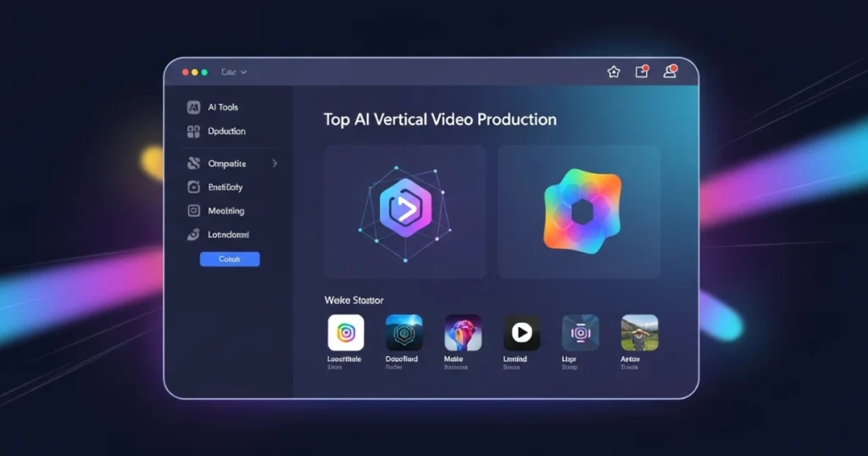Screen dimensions: 868x456
Task: Open the Malle colorful app icon
Action: coord(463,332)
